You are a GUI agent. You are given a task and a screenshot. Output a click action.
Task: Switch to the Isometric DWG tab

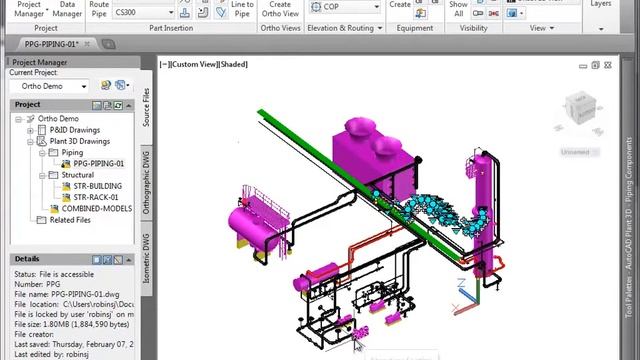147,258
